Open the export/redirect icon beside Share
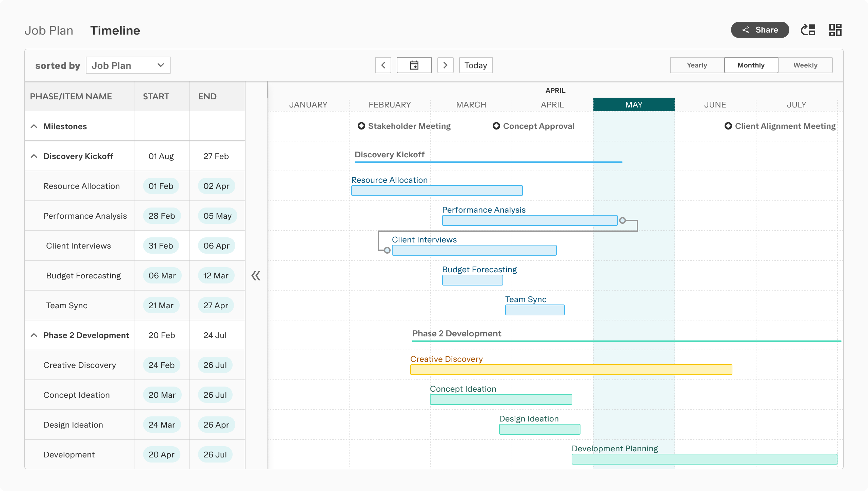 (808, 30)
